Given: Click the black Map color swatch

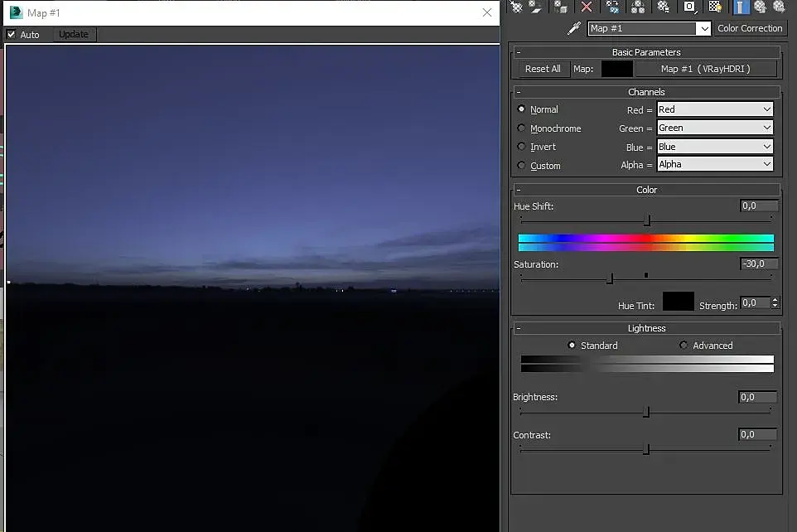Looking at the screenshot, I should (617, 69).
